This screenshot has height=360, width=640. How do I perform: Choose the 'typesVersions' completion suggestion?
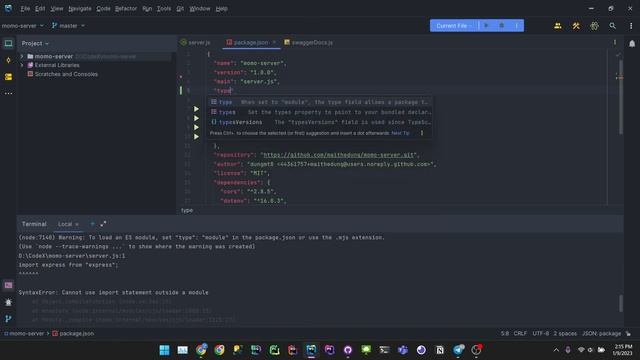point(320,122)
